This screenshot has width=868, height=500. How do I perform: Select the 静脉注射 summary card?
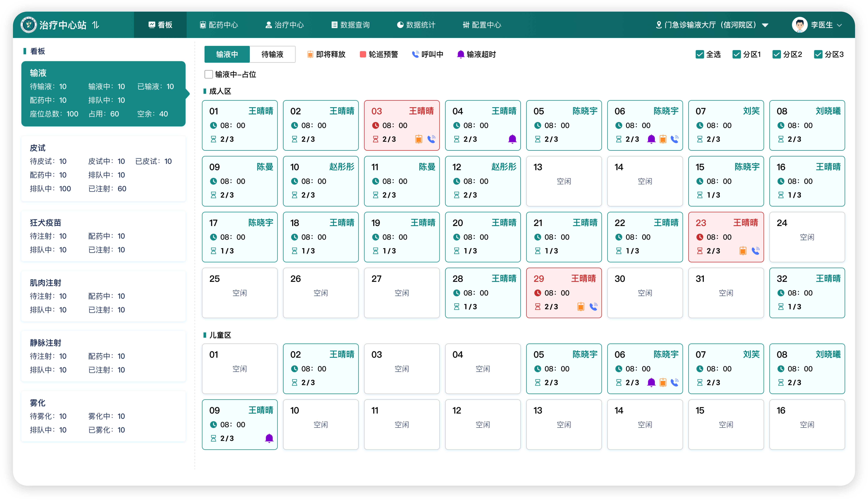point(103,356)
